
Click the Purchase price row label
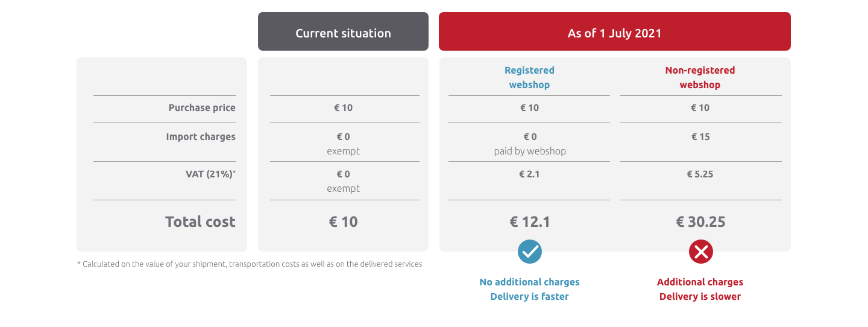click(202, 108)
